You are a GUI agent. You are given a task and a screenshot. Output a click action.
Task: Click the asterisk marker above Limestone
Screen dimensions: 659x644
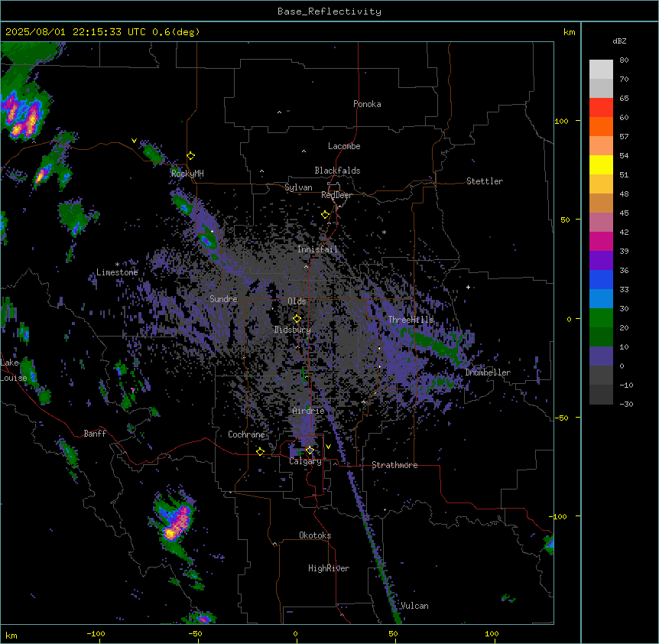[117, 265]
